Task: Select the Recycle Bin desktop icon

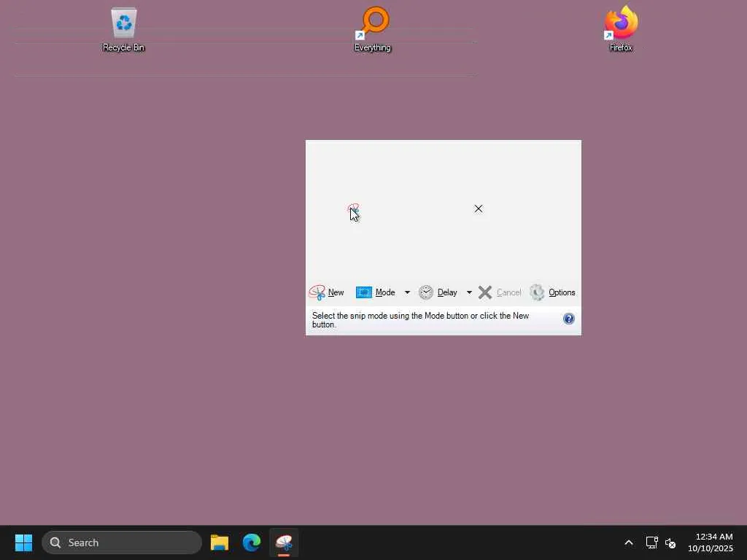Action: tap(123, 29)
